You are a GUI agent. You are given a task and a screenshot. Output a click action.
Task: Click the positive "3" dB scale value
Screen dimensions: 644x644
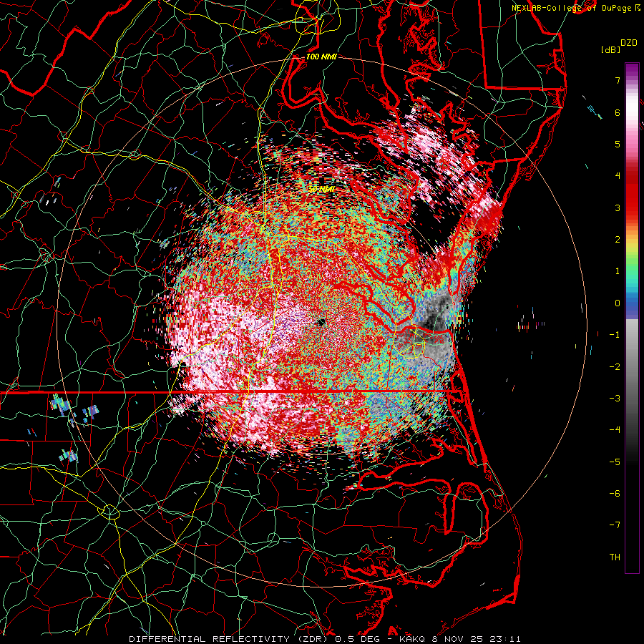[618, 208]
